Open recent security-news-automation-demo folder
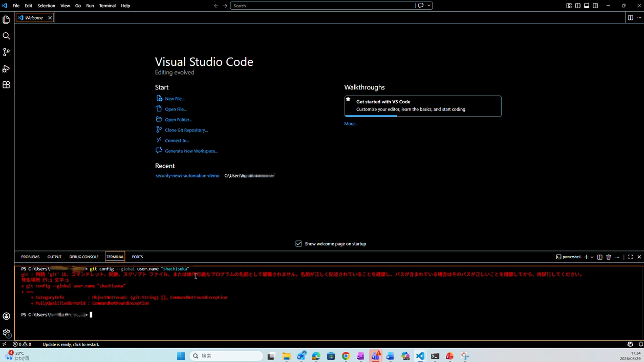The width and height of the screenshot is (644, 362). click(187, 175)
